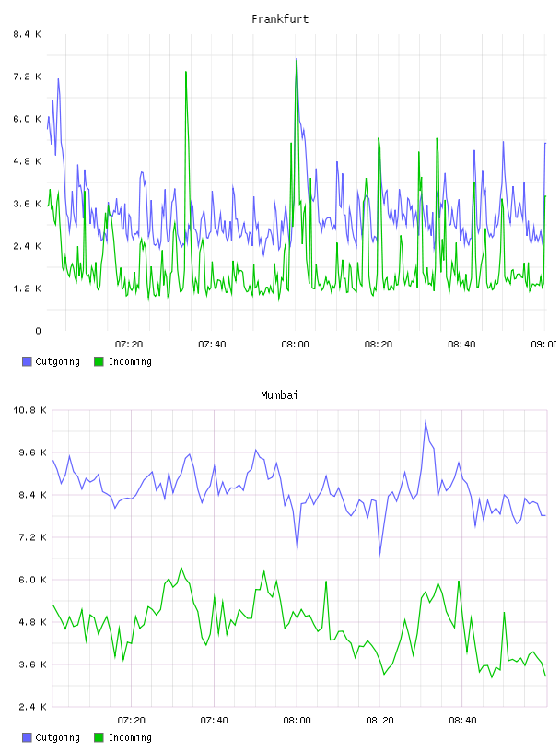
Task: Click the 08:00 time label in the Frankfurt chart
Action: pos(296,345)
